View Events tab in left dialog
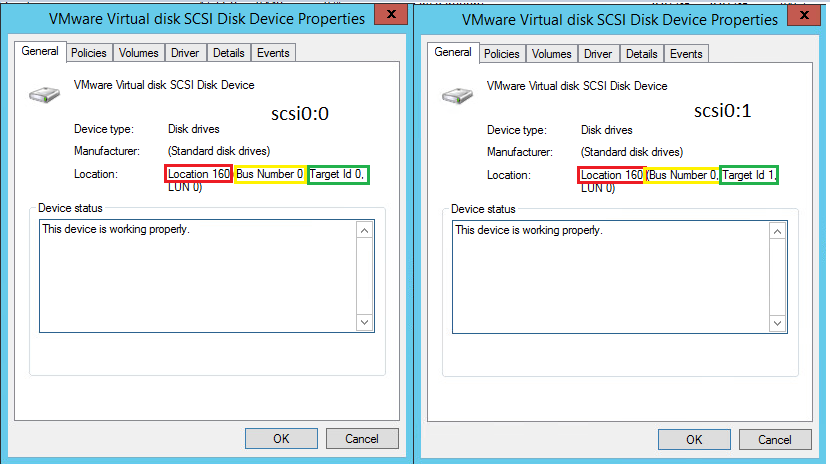830x466 pixels. [x=273, y=53]
